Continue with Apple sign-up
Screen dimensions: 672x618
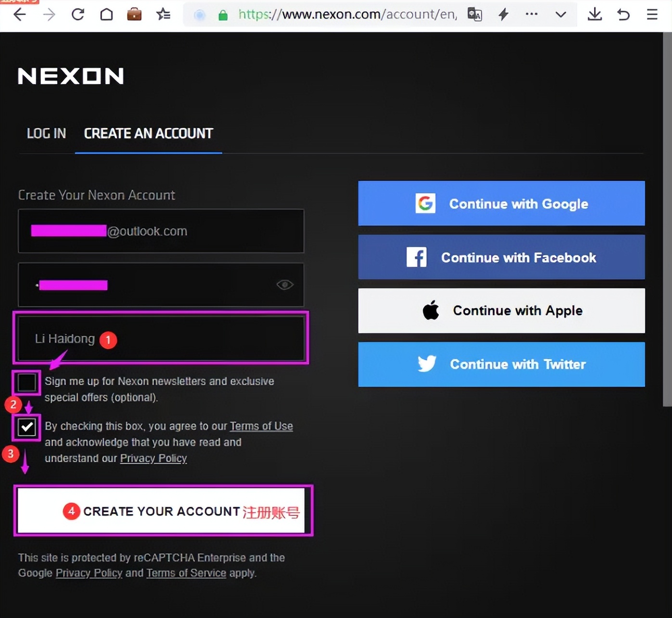coord(502,310)
